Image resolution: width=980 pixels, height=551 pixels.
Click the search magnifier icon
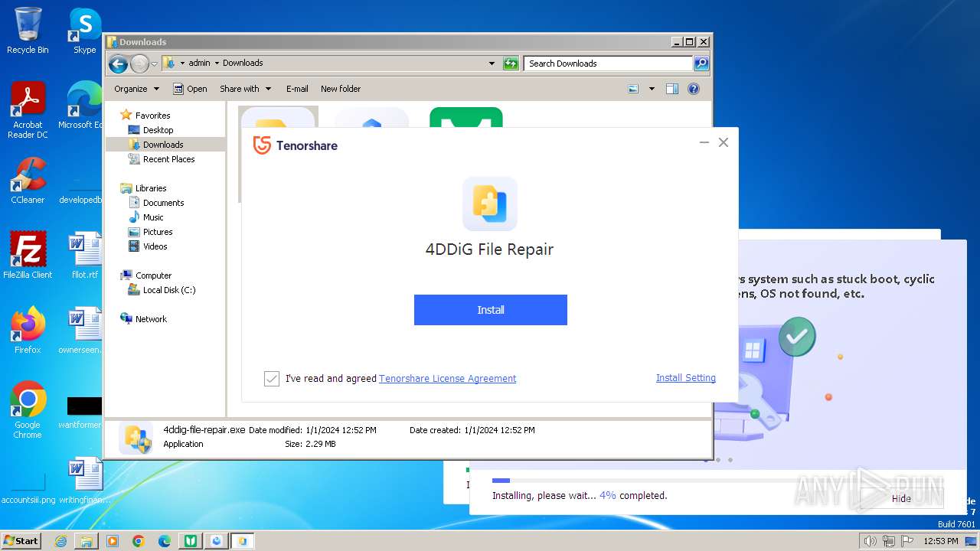click(701, 64)
